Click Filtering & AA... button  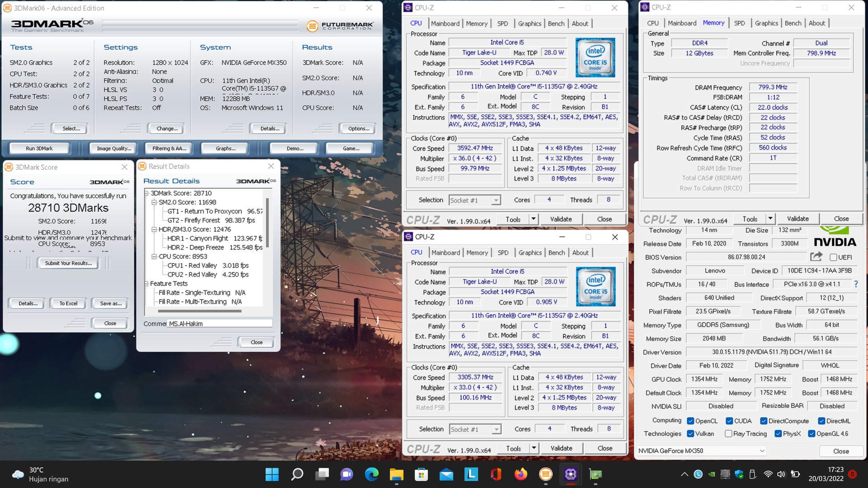point(169,148)
